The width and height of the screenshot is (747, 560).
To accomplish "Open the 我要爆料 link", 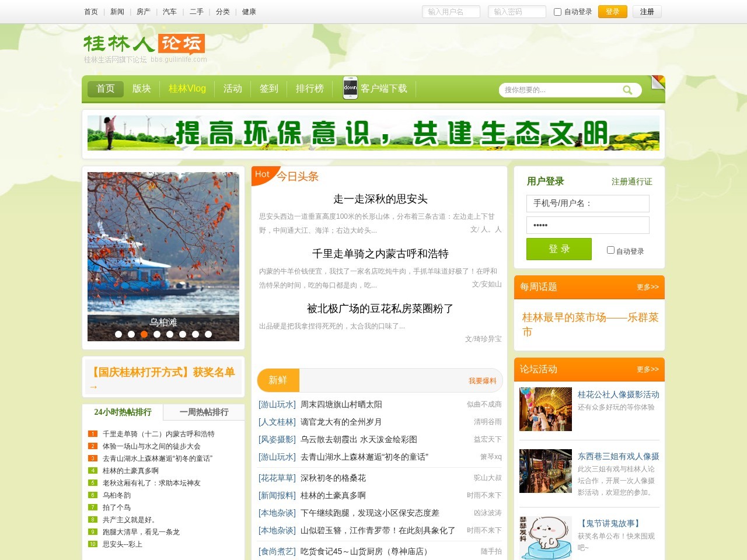I will (482, 381).
